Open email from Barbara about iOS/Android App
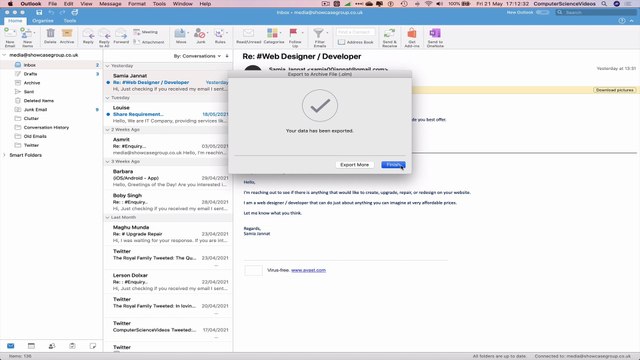 point(168,178)
